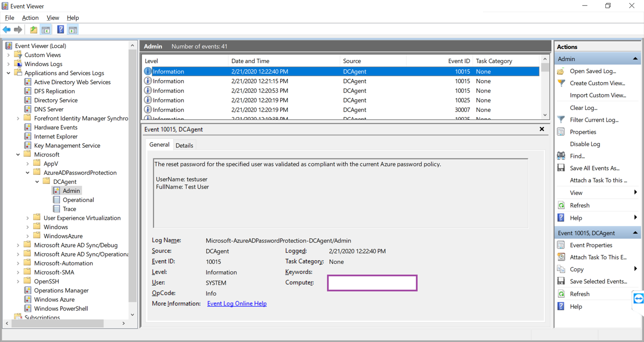Click the Level column header
Image resolution: width=644 pixels, height=342 pixels.
point(185,61)
